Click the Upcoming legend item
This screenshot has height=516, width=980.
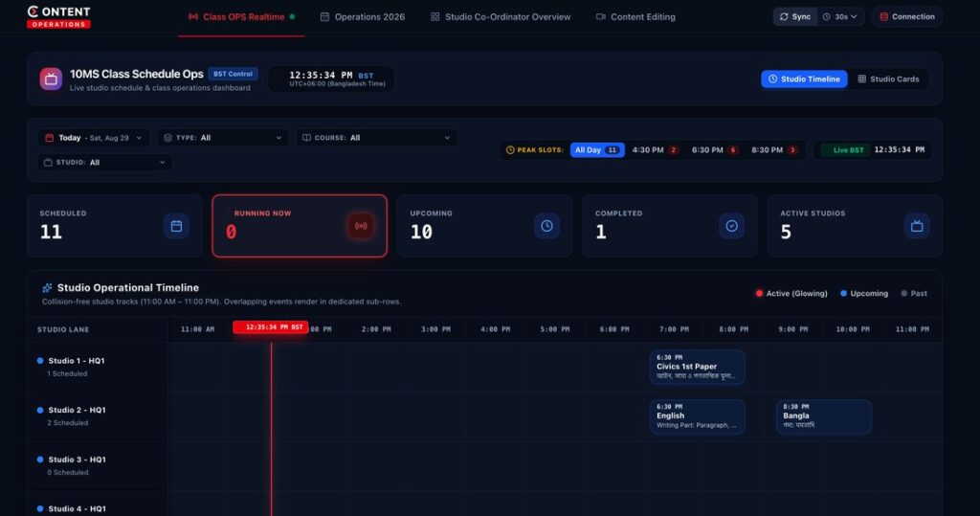point(864,293)
